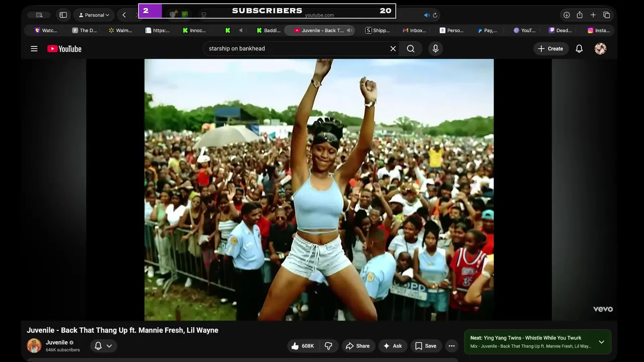Switch to the https:... tab

[157, 31]
